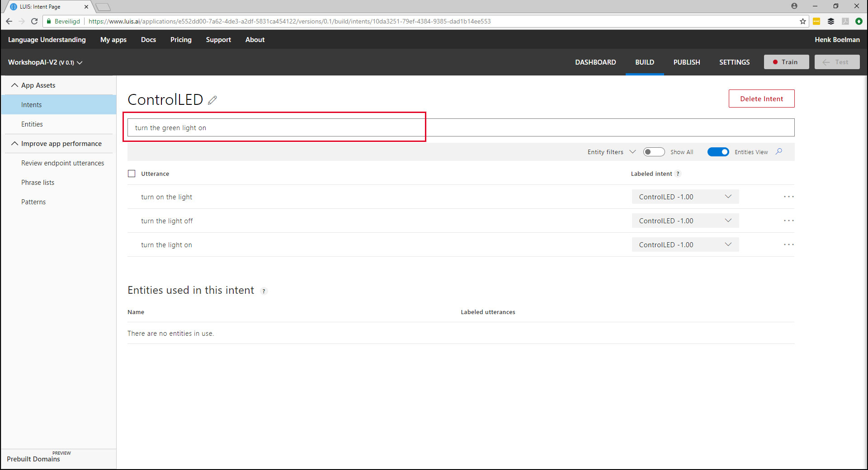Open the SETTINGS tab
This screenshot has width=868, height=470.
tap(734, 62)
